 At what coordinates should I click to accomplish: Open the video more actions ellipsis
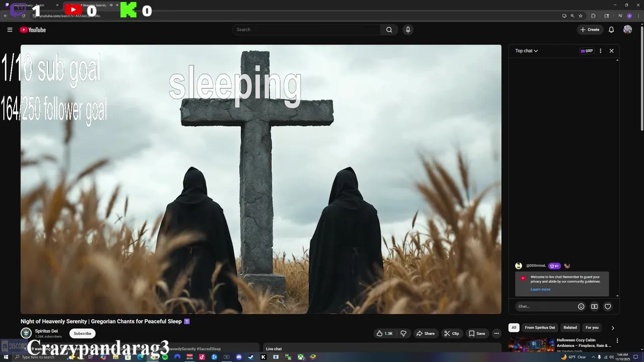496,333
